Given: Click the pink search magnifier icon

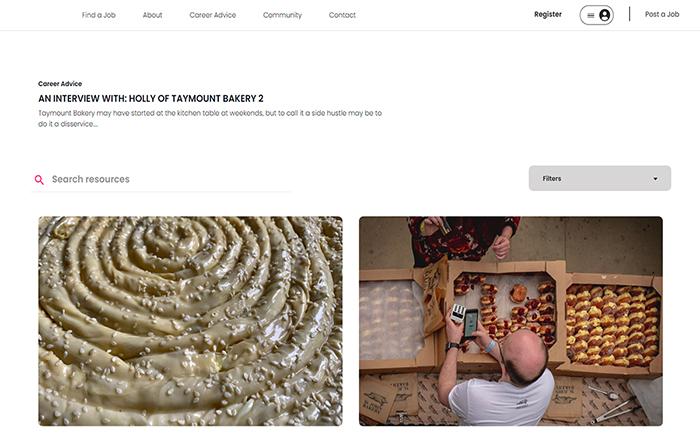Looking at the screenshot, I should click(39, 180).
